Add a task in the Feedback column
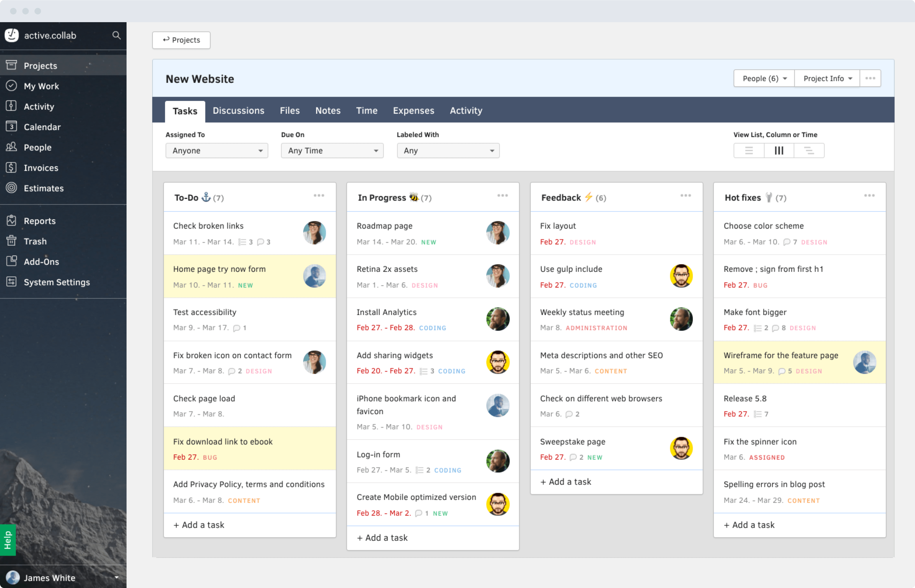The height and width of the screenshot is (588, 915). click(566, 482)
